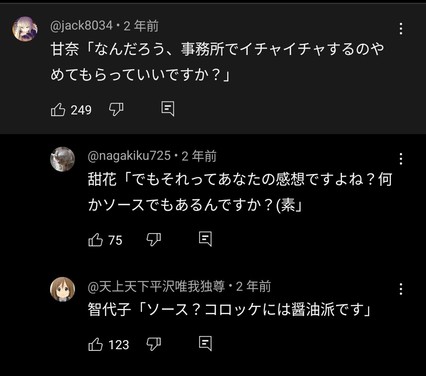This screenshot has height=376, width=426.
Task: Open three-dot menu on @nagakiku725 reply
Action: click(x=401, y=159)
